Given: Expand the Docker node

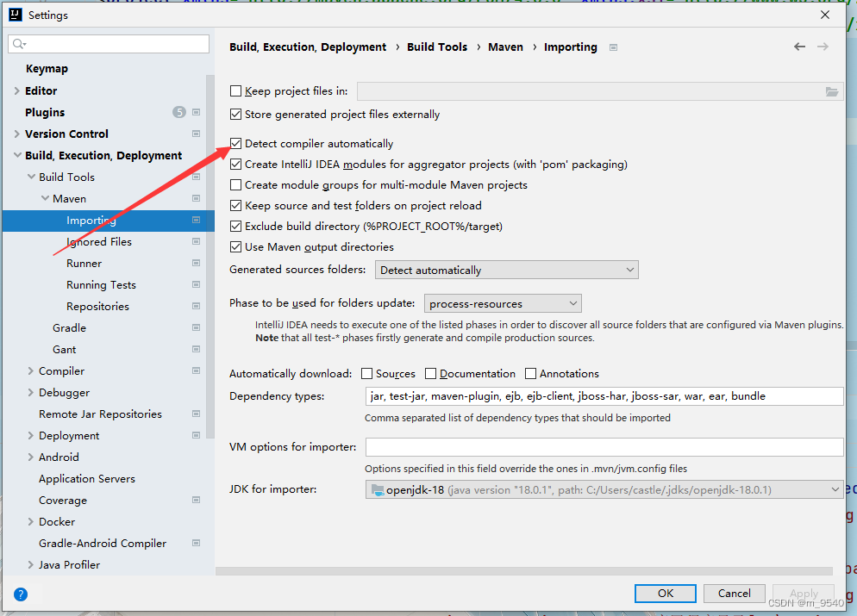Looking at the screenshot, I should pos(31,521).
